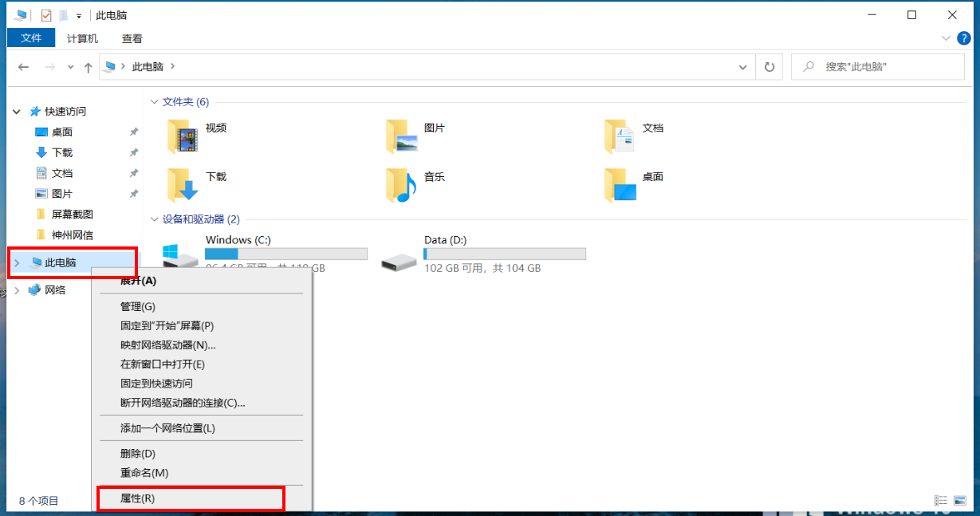The width and height of the screenshot is (980, 516).
Task: Select 文档 in Quick access sidebar
Action: tap(62, 173)
